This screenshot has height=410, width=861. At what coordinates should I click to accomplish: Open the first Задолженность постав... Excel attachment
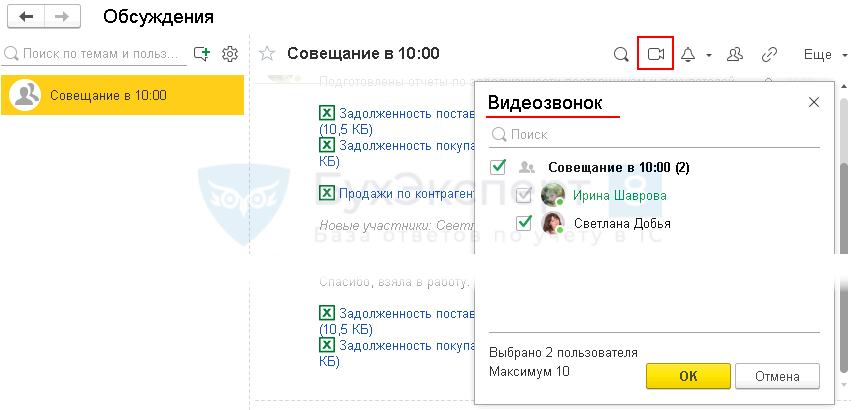(406, 114)
